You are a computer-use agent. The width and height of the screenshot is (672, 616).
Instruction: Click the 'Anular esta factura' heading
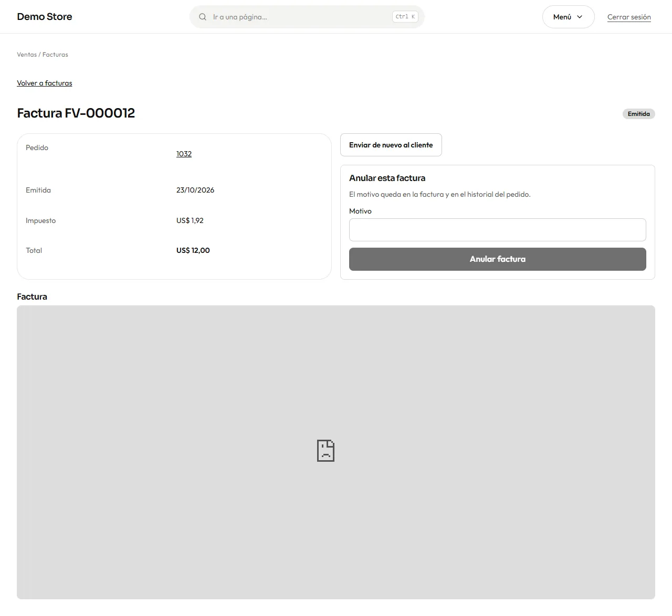click(387, 178)
